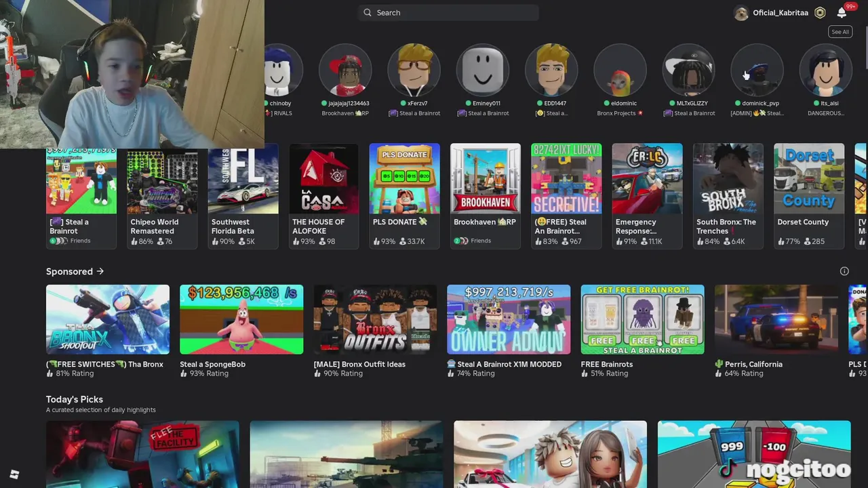Open friend xFerzv7's avatar
868x488 pixels.
[x=414, y=70]
